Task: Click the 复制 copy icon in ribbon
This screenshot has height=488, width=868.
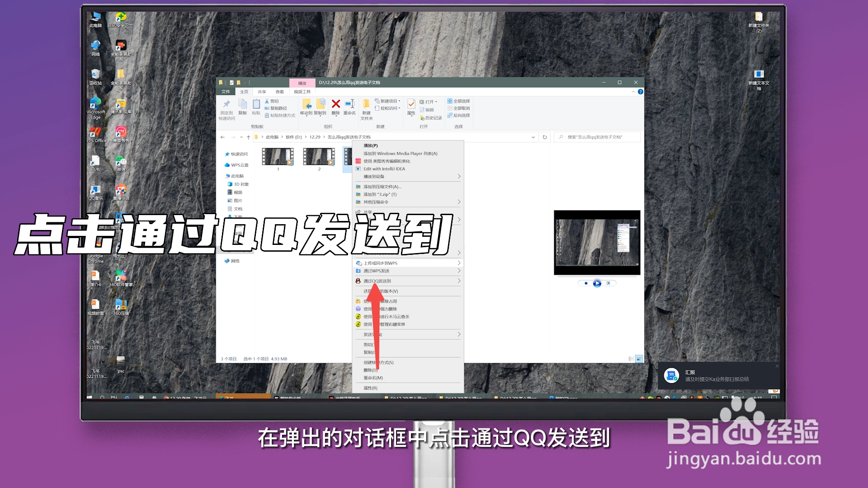Action: coord(243,103)
